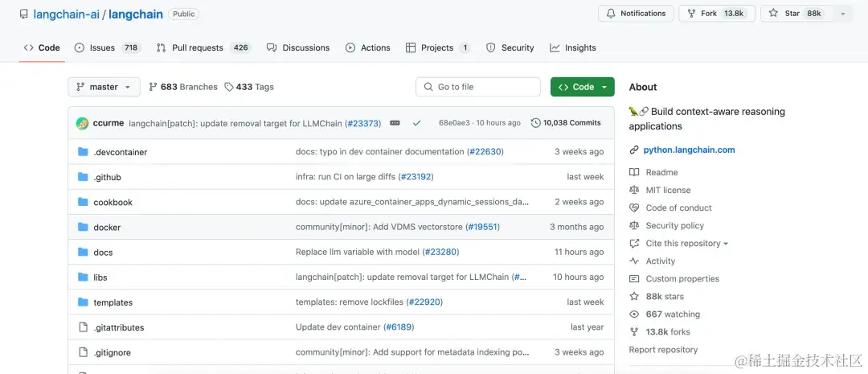Open the ccurme author link
The width and height of the screenshot is (868, 374).
(108, 123)
